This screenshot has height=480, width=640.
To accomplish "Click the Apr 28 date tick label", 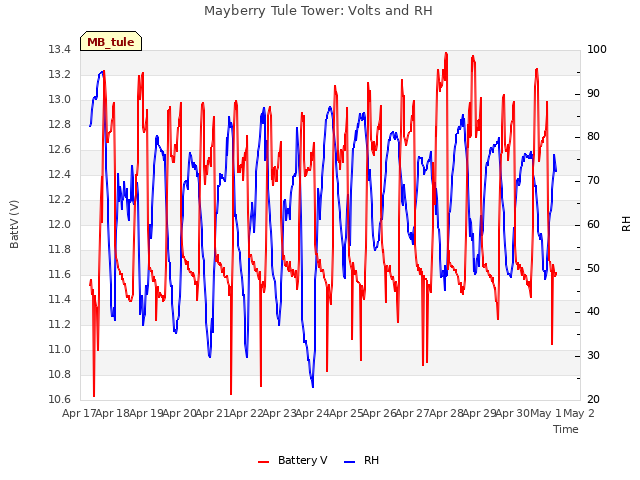I will (445, 413).
